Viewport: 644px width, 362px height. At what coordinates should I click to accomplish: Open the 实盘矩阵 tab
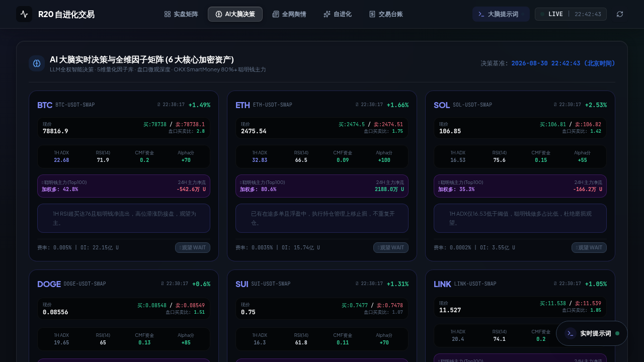(x=181, y=14)
